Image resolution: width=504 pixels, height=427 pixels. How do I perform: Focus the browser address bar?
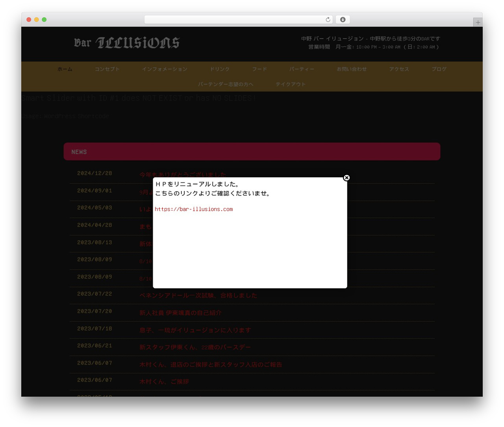239,20
